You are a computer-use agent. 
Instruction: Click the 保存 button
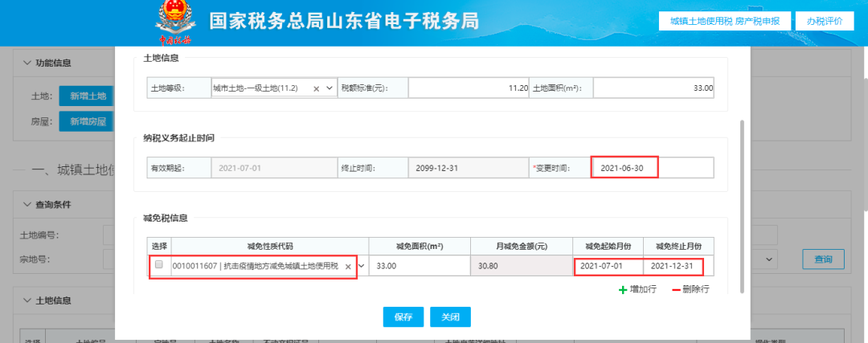pyautogui.click(x=403, y=317)
